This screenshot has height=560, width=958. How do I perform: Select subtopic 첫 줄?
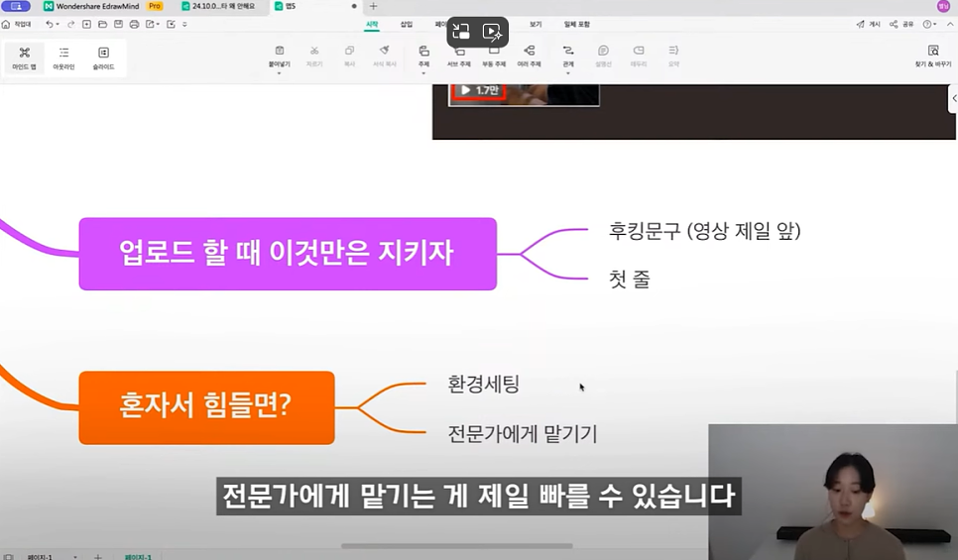pos(630,279)
